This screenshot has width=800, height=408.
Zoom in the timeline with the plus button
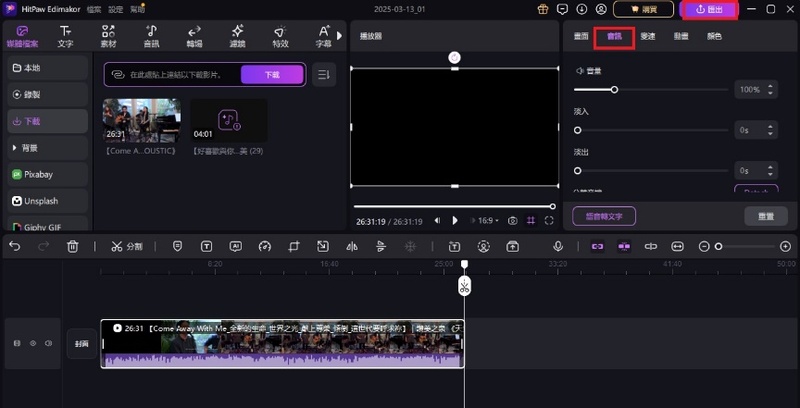pyautogui.click(x=786, y=247)
